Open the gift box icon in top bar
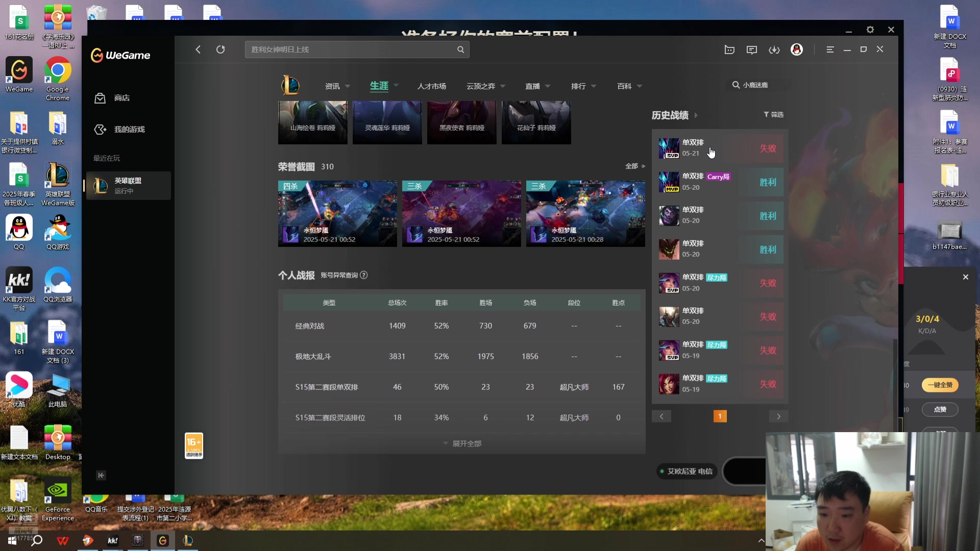 (729, 49)
